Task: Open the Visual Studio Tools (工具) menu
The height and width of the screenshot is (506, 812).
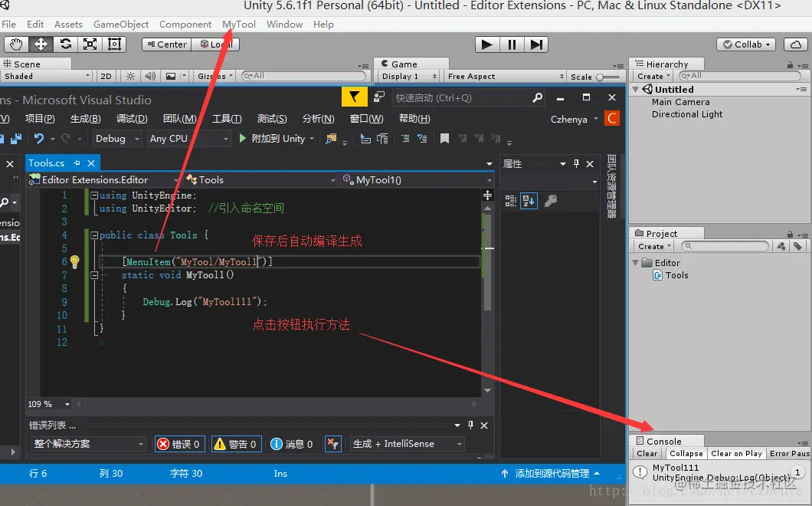Action: (227, 119)
